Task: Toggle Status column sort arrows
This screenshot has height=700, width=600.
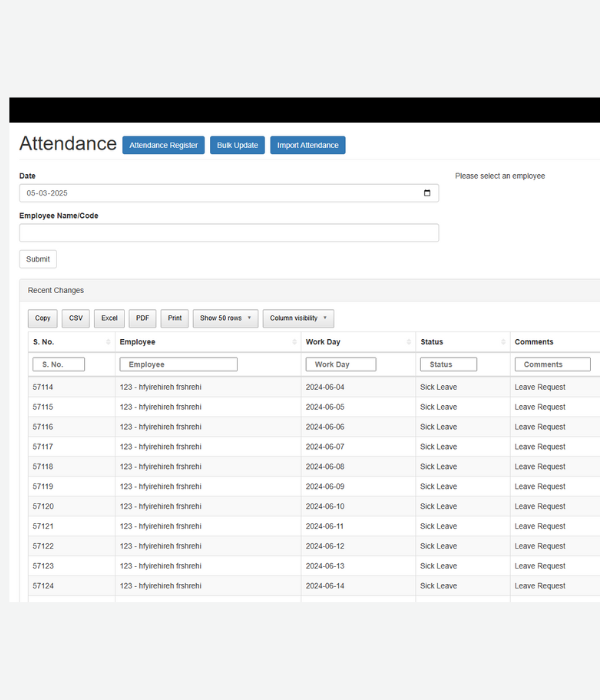Action: 503,342
